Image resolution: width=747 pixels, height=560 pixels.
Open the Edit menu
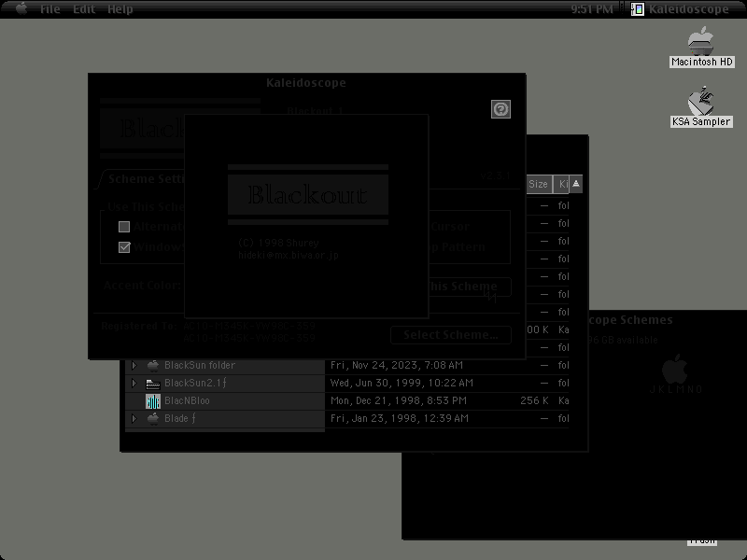[84, 9]
